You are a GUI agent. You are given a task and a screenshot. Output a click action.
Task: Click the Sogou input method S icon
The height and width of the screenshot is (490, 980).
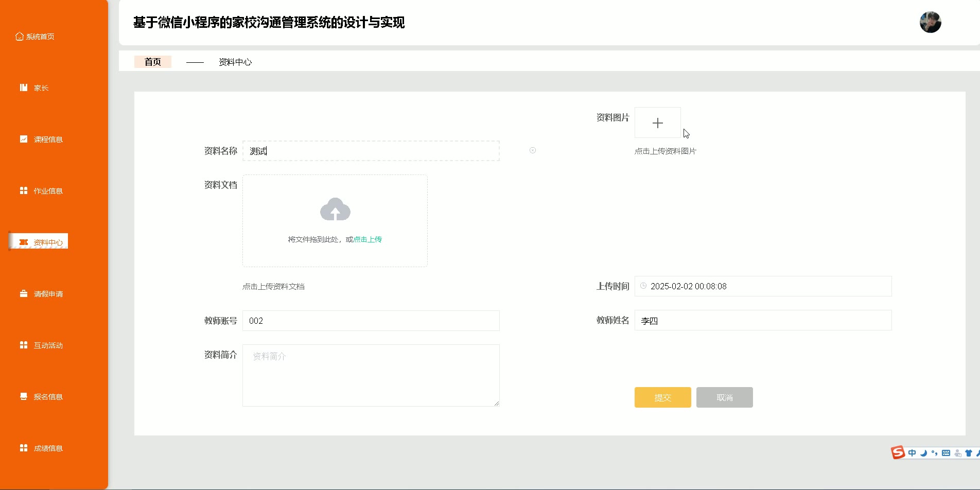point(898,452)
